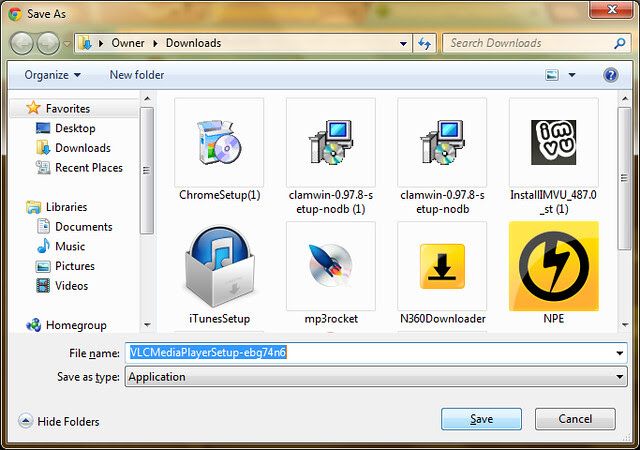Screen dimensions: 640x450
Task: Click the Recent Places label text
Action: click(x=89, y=168)
